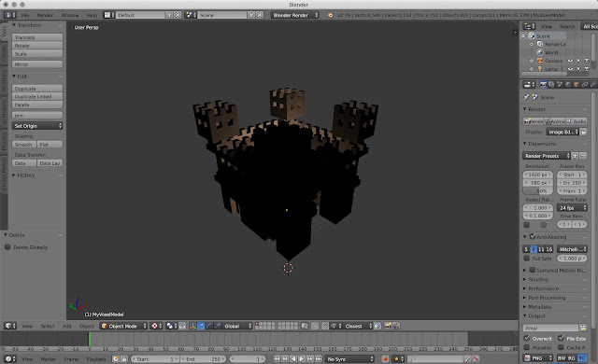Open the Marker menu in timeline
598x364 pixels.
[49, 359]
